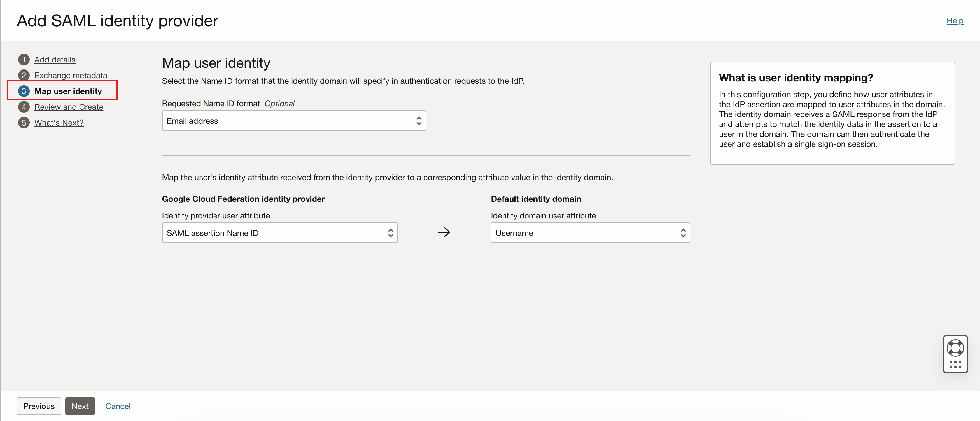Image resolution: width=980 pixels, height=421 pixels.
Task: Open the Help link at top right
Action: tap(955, 20)
